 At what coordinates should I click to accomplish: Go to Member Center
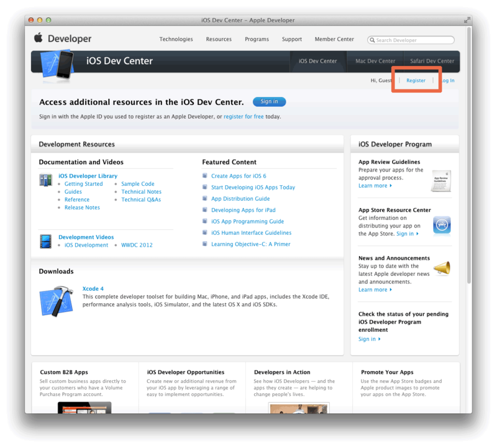click(x=334, y=39)
